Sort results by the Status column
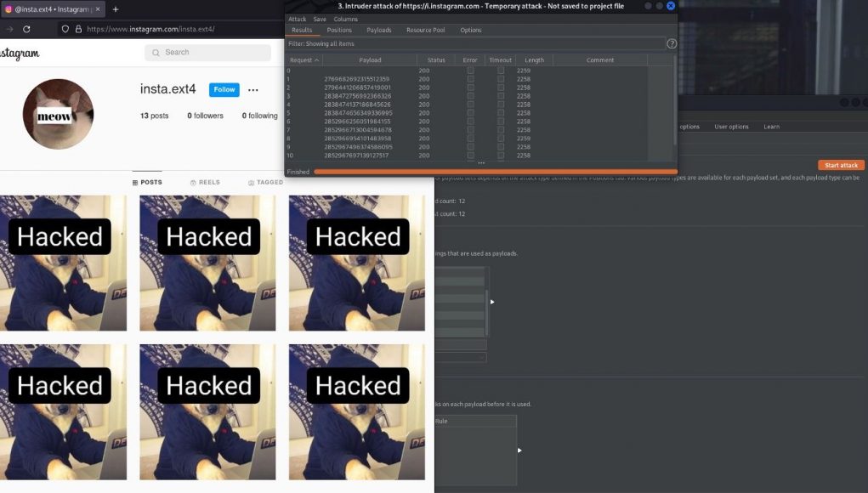The height and width of the screenshot is (493, 868). point(436,59)
